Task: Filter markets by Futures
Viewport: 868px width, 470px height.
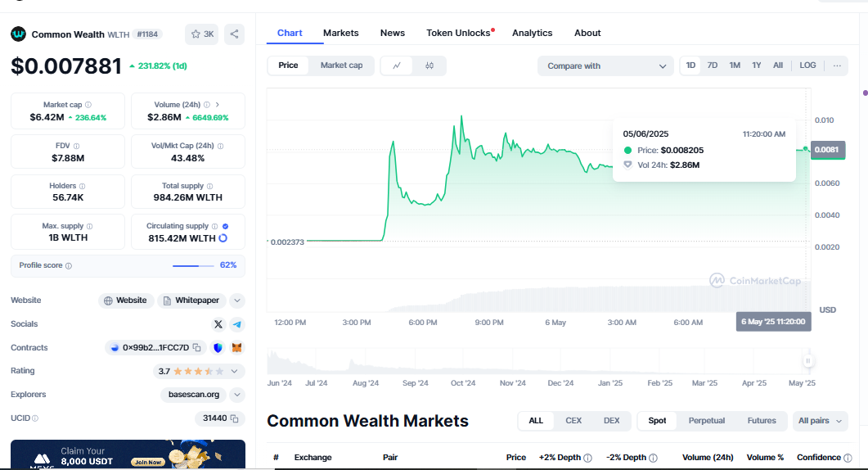Action: [x=762, y=421]
